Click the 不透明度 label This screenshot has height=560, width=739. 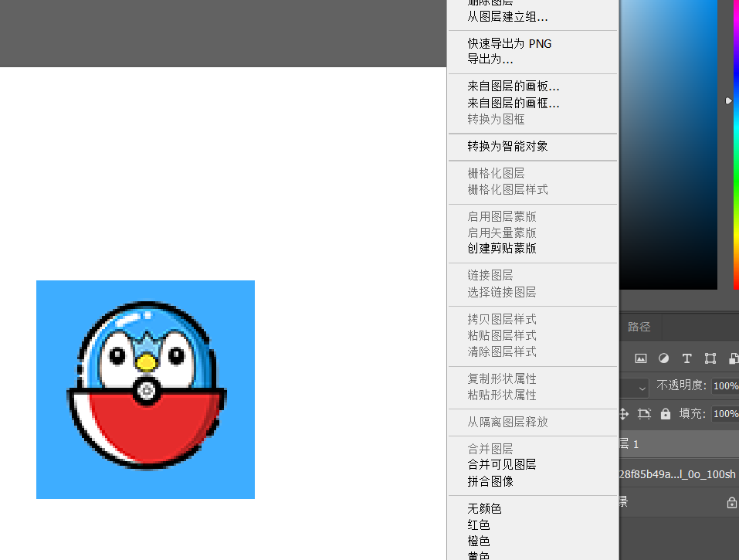pos(681,385)
